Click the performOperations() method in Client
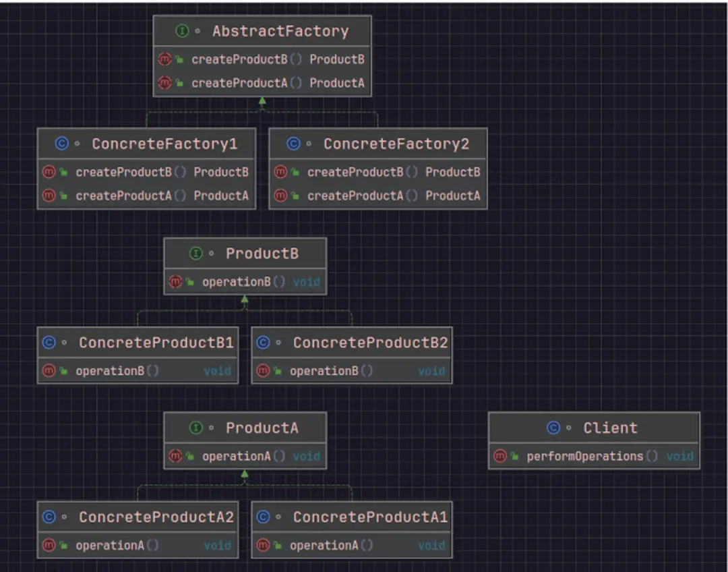The image size is (728, 572). pos(584,457)
